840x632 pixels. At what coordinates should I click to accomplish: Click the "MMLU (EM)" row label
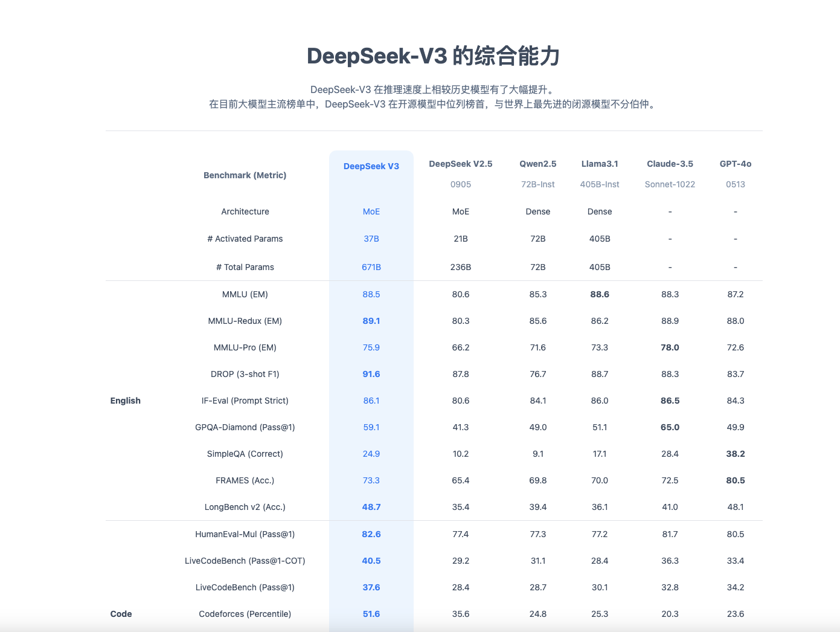245,294
